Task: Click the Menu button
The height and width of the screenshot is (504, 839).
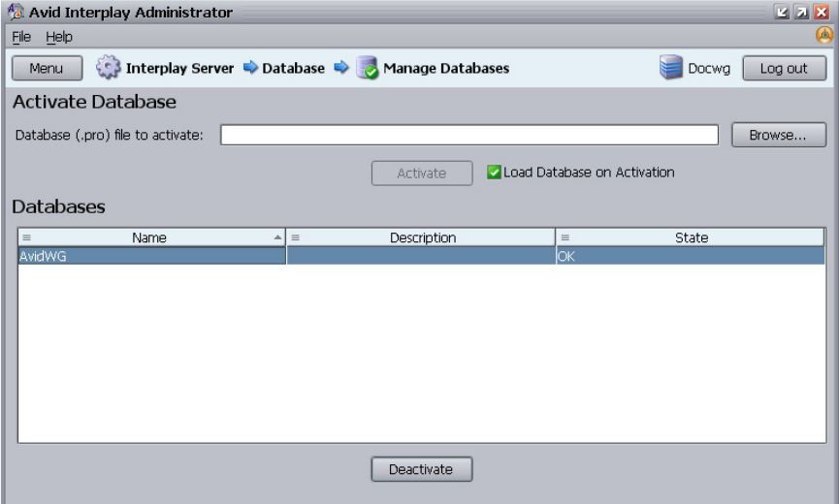Action: 48,69
